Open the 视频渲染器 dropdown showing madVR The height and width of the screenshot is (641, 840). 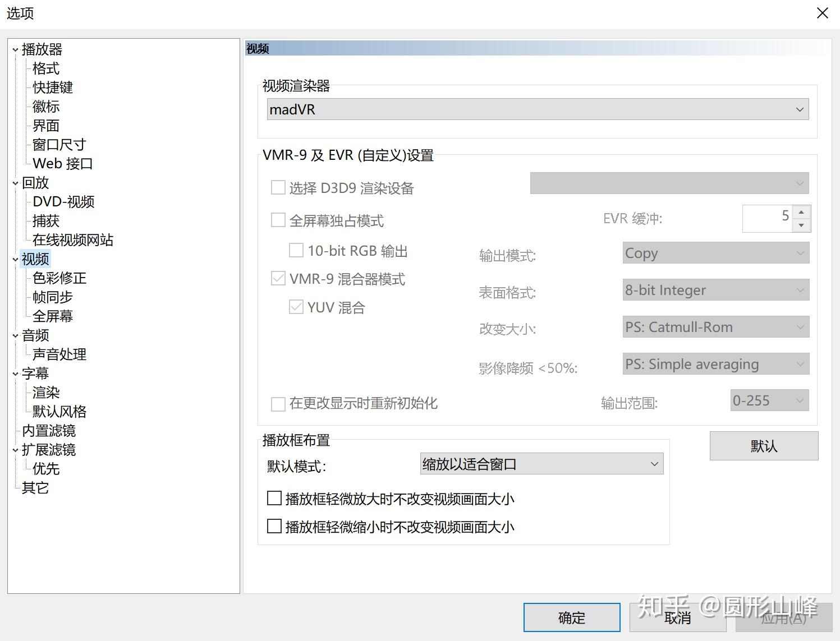click(799, 109)
